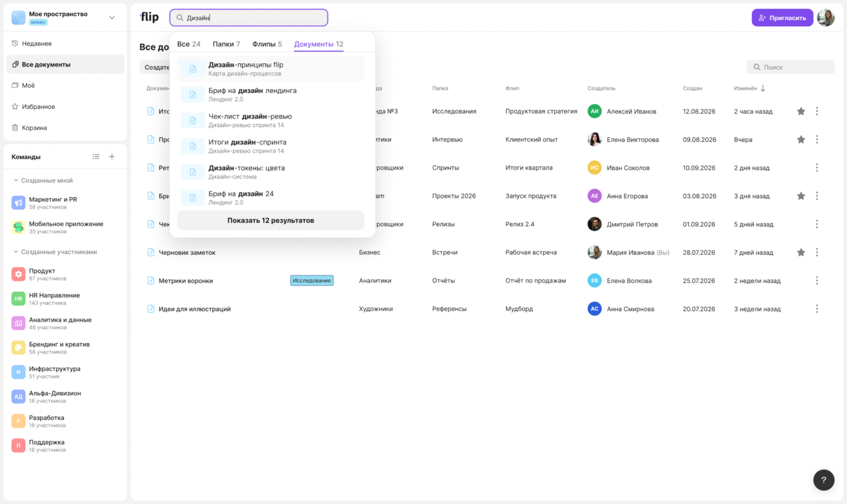This screenshot has height=504, width=847.
Task: Open the user profile avatar
Action: tap(826, 18)
